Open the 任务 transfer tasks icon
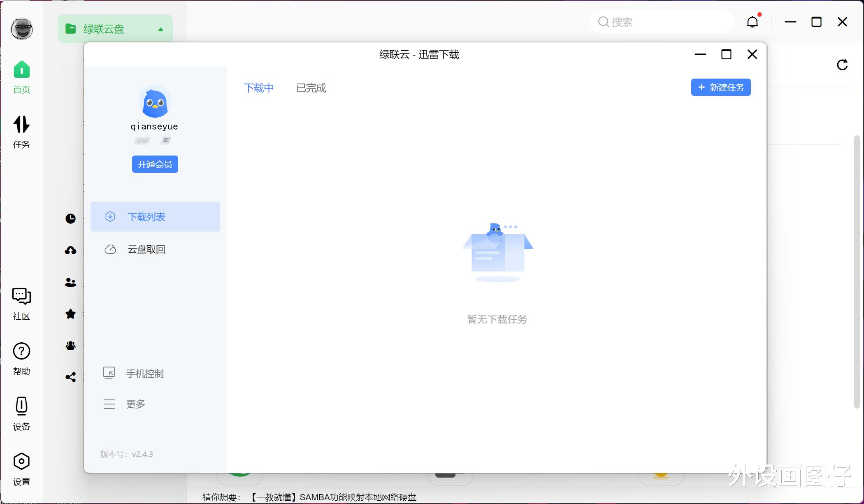864x504 pixels. [21, 131]
